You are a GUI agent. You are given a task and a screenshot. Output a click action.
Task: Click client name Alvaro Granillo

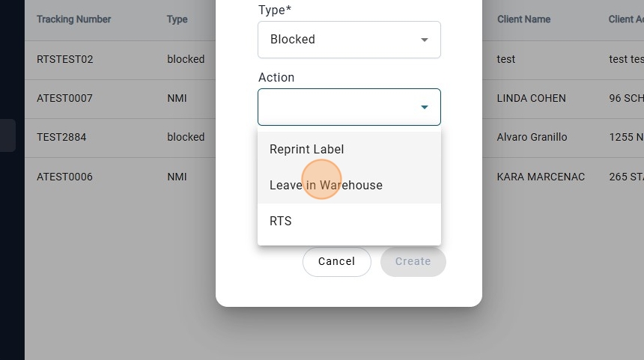tap(532, 137)
